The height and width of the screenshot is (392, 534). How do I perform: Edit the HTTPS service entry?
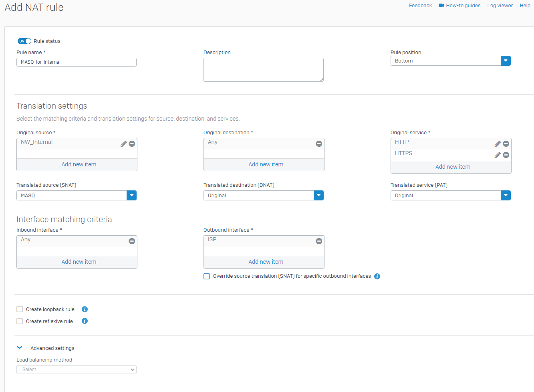[x=498, y=155]
